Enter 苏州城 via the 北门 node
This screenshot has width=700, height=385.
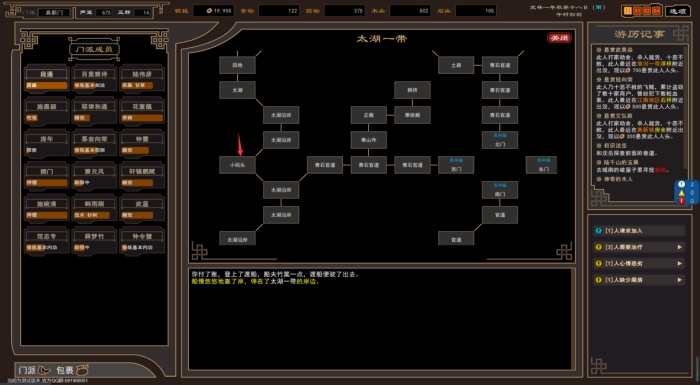pyautogui.click(x=500, y=140)
